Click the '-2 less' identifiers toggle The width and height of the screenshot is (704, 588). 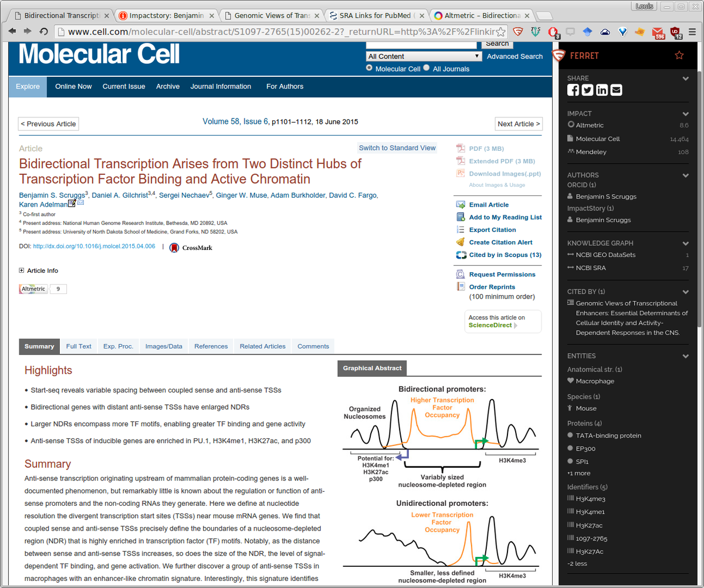tap(578, 564)
